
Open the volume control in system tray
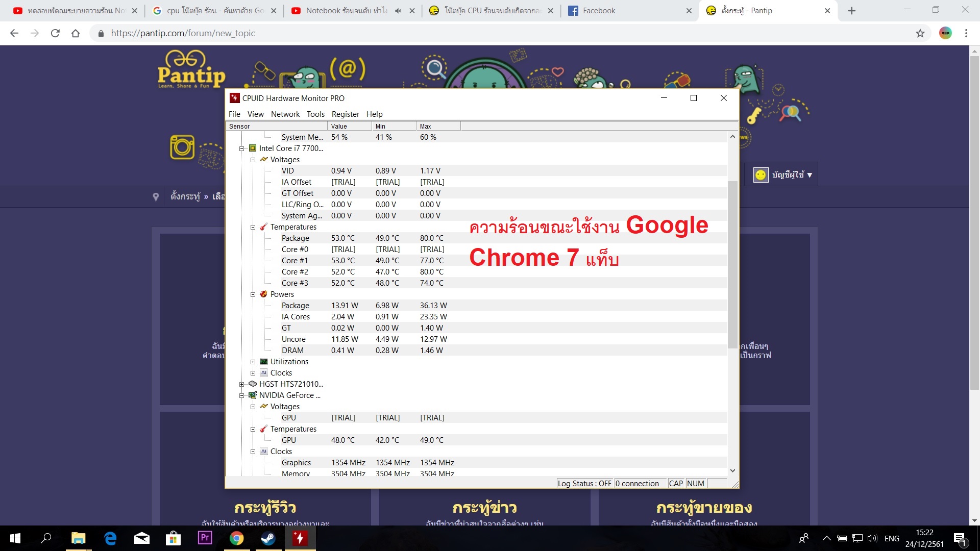872,538
